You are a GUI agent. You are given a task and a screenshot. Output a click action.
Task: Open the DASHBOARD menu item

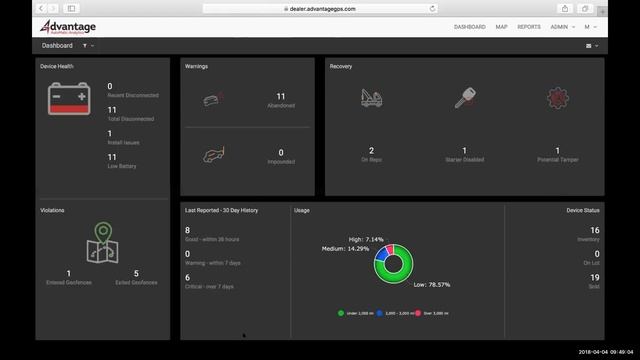(470, 27)
